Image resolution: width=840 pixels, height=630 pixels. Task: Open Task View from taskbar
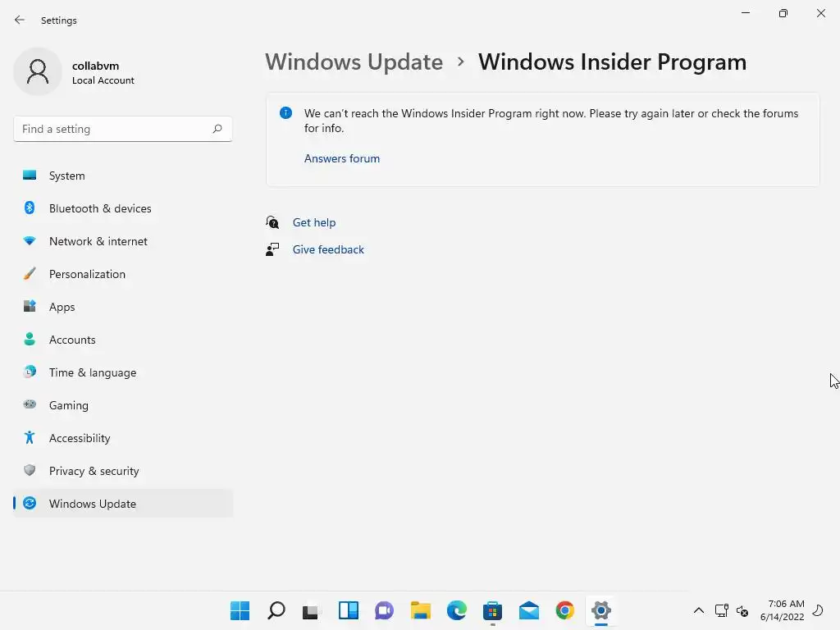[311, 611]
